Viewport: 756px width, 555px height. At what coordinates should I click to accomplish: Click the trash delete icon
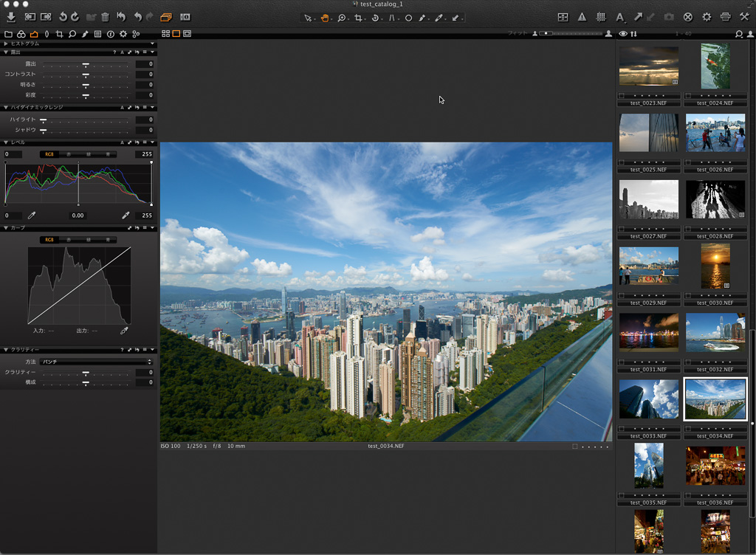(x=105, y=17)
